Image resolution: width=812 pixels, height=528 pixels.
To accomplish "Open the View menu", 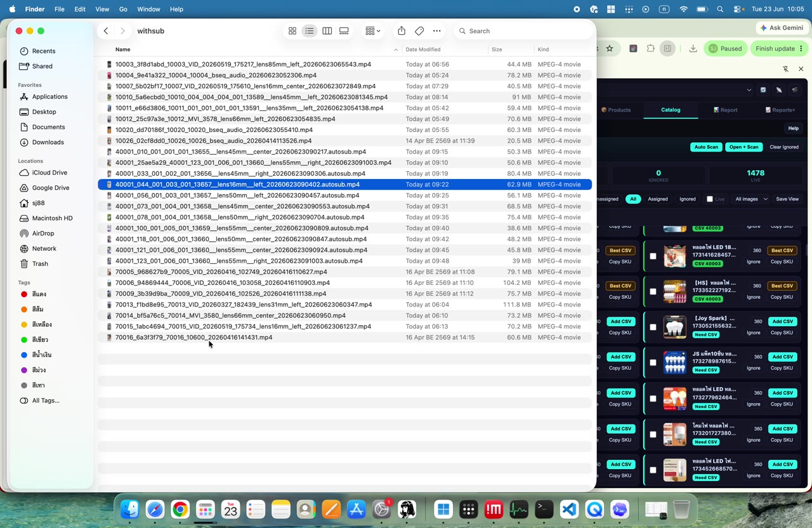I will [x=102, y=10].
